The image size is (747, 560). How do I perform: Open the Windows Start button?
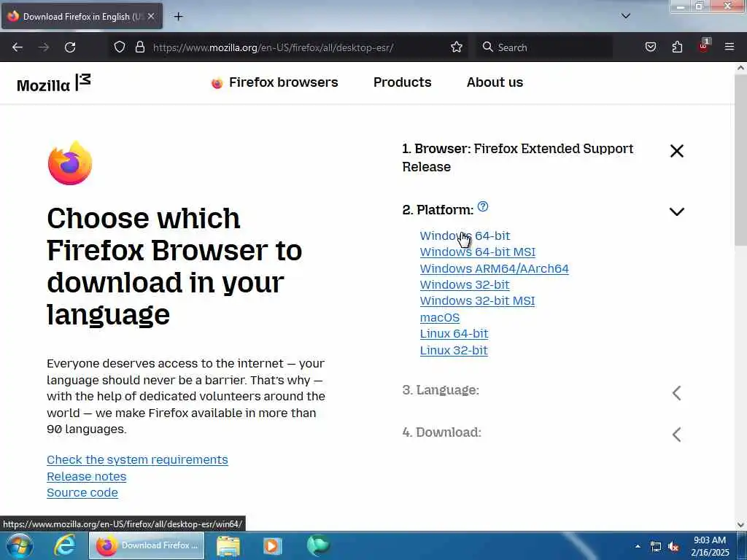[20, 545]
